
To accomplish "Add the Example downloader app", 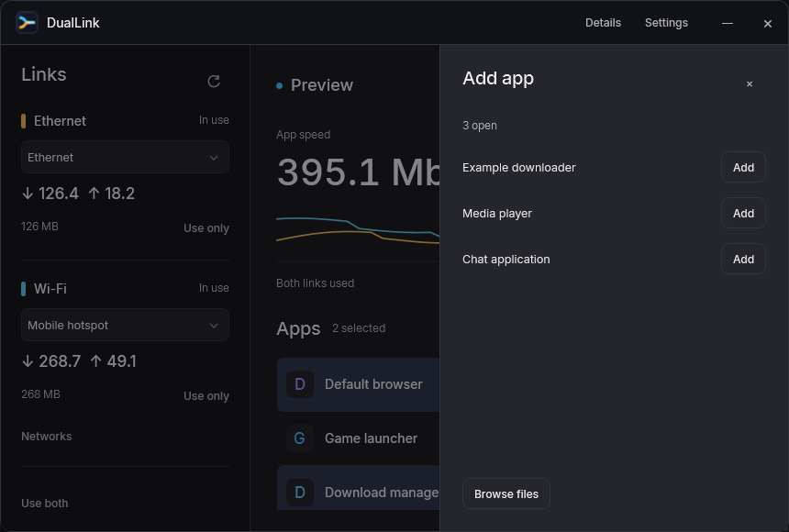I will coord(743,168).
